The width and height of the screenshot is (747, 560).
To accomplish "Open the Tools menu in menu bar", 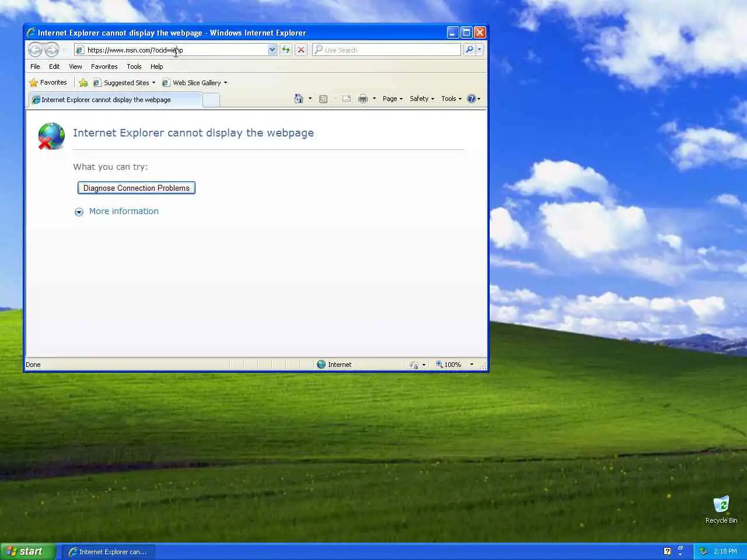I will 134,66.
